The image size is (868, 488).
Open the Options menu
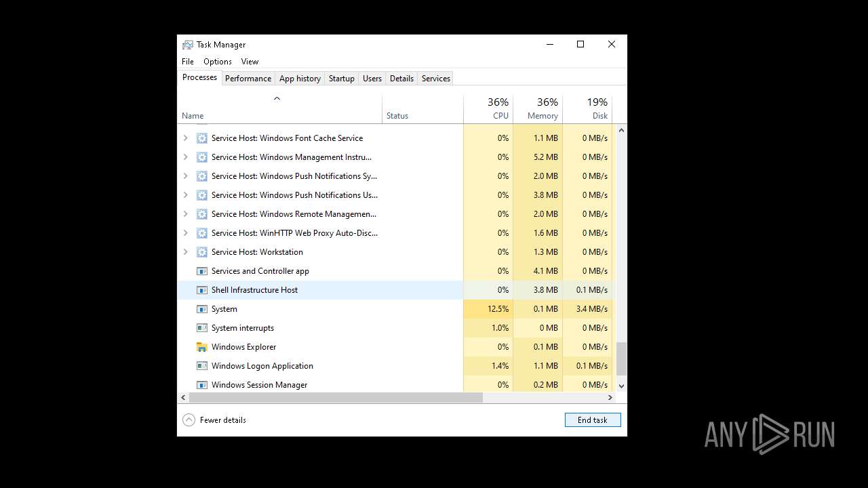pyautogui.click(x=218, y=62)
